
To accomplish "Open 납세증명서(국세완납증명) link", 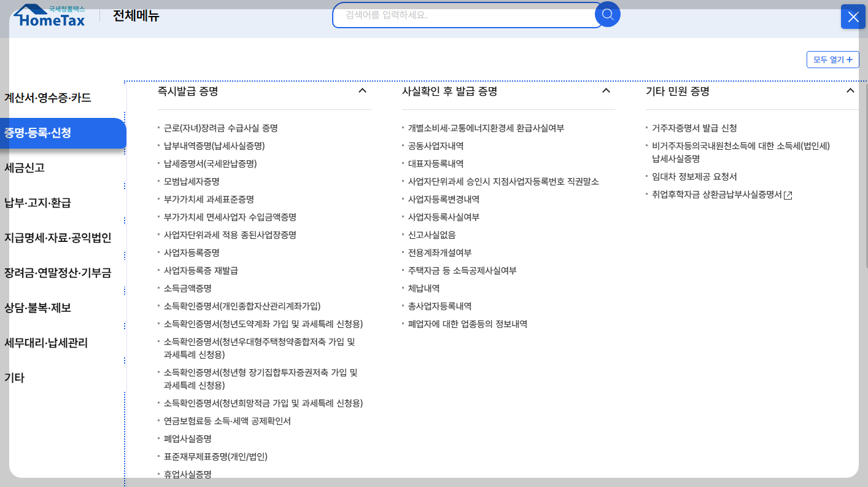I will coord(210,164).
